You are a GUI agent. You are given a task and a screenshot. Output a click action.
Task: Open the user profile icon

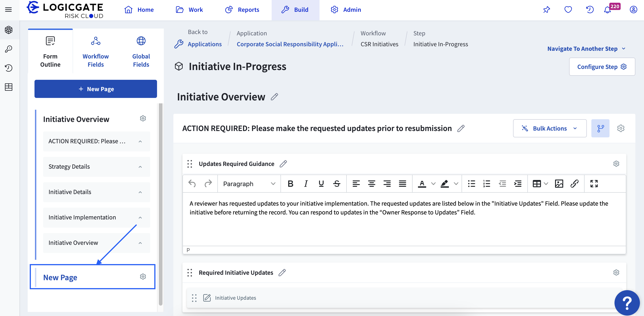coord(633,10)
